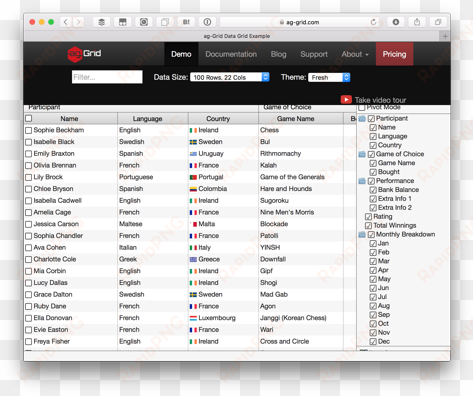Uncheck the Dec month column checkbox
The width and height of the screenshot is (473, 396).
pos(373,342)
